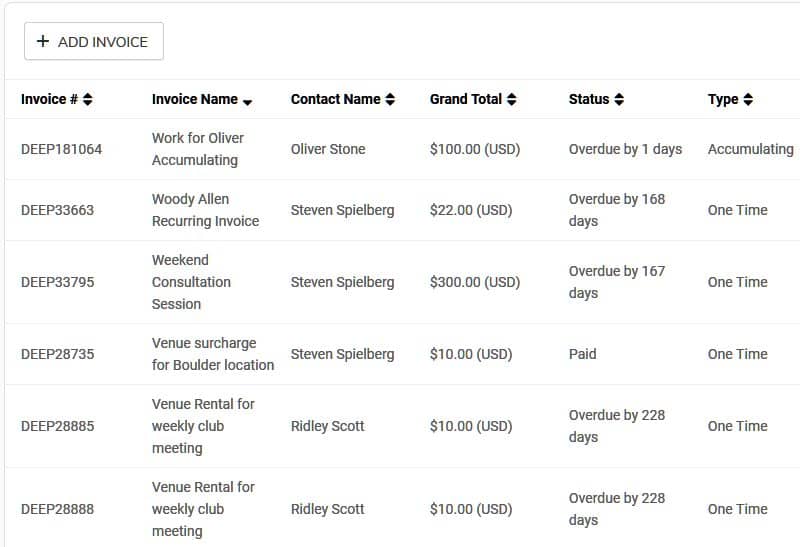Open invoice DEEP28885
Viewport: 800px width, 547px height.
pos(58,426)
